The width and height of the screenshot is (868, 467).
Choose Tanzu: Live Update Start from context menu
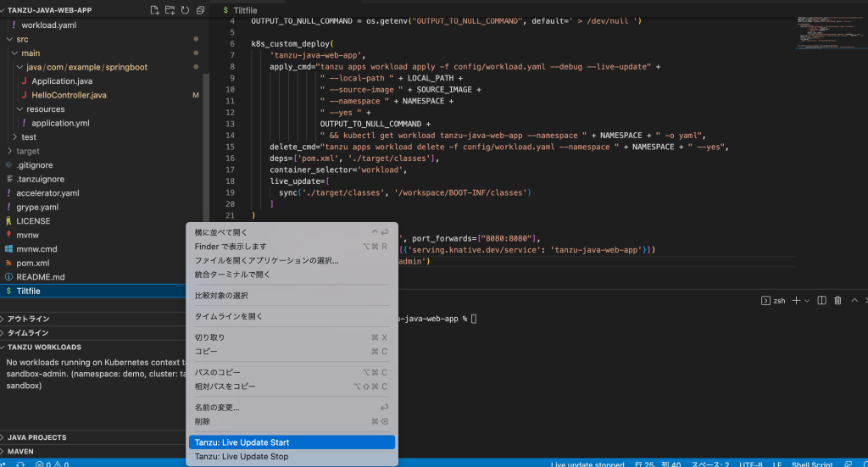pyautogui.click(x=242, y=442)
